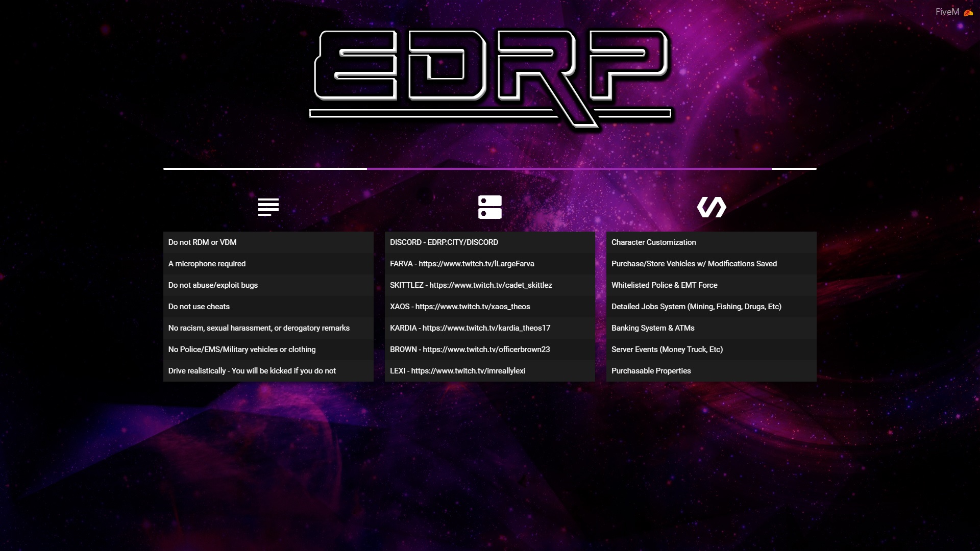Select the 'Detailed Jobs System' feature row

point(712,307)
